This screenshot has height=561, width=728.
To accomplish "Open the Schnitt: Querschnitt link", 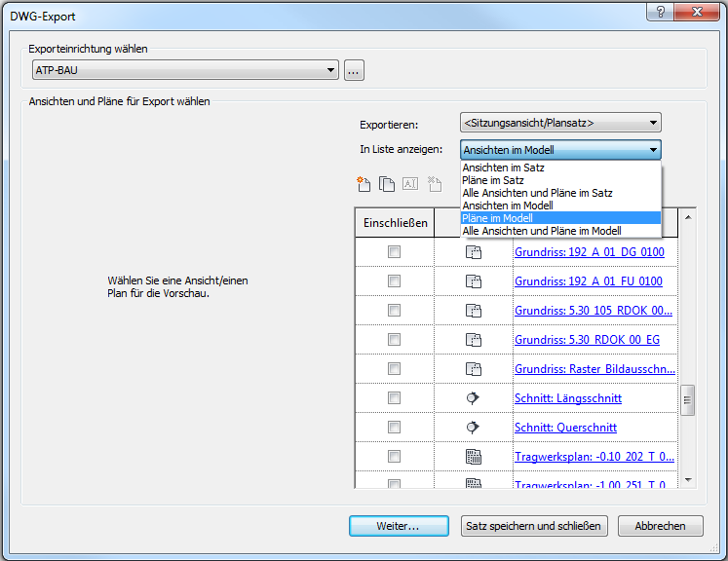I will point(565,428).
